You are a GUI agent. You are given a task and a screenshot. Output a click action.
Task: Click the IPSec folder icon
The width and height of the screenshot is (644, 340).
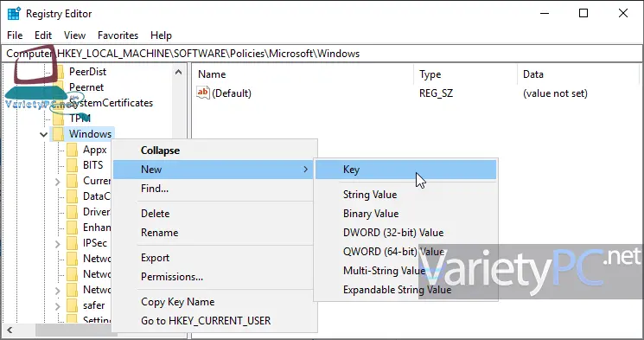tap(73, 243)
